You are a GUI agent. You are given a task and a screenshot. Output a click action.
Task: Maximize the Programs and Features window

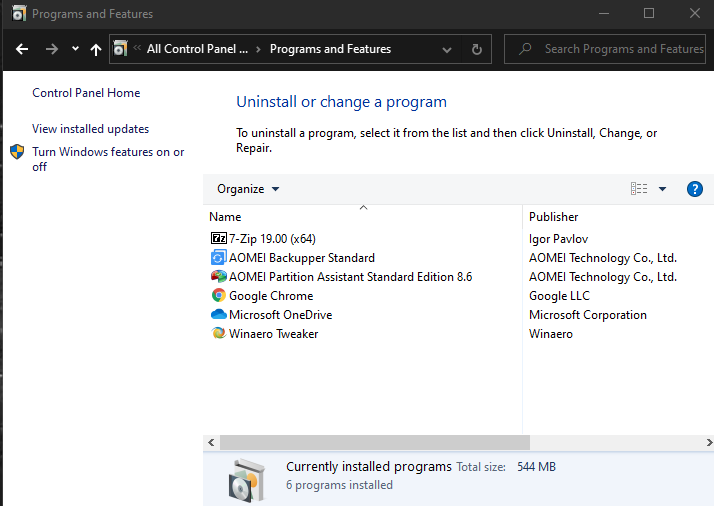649,13
